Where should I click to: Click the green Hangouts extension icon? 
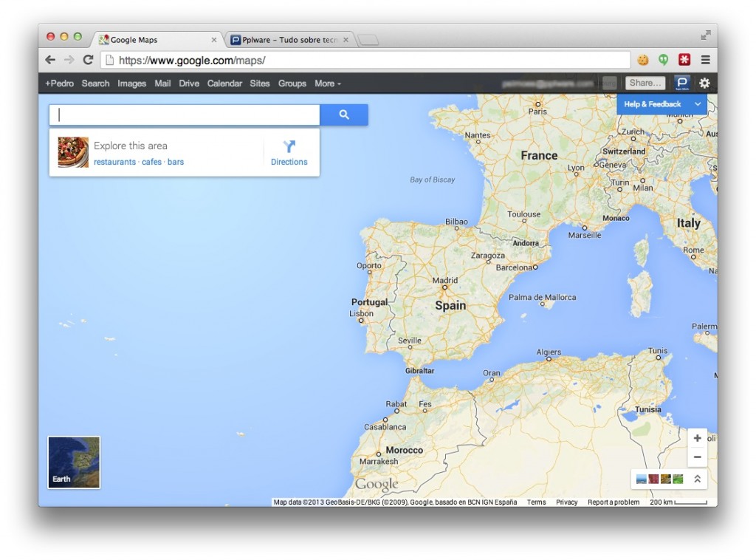(x=664, y=60)
